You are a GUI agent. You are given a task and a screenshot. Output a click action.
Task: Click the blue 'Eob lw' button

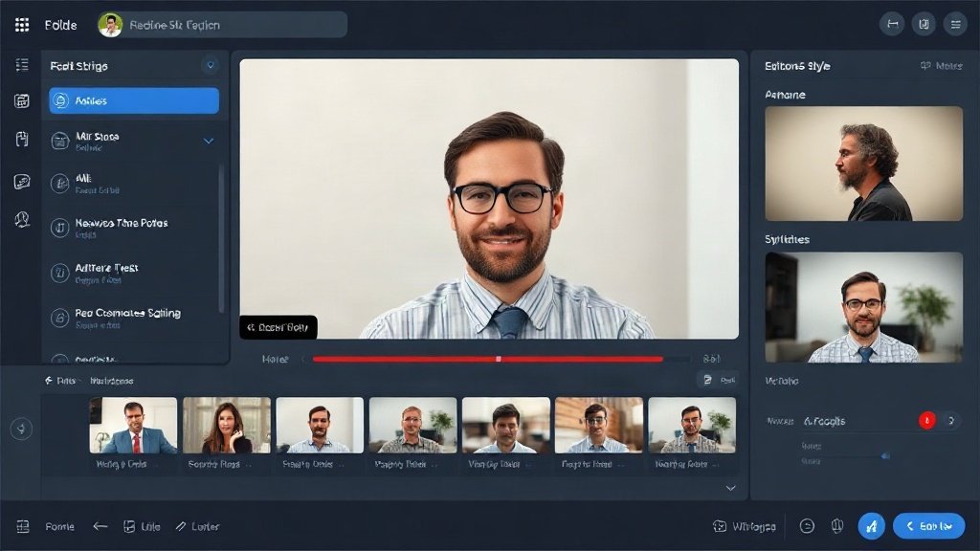[x=928, y=526]
